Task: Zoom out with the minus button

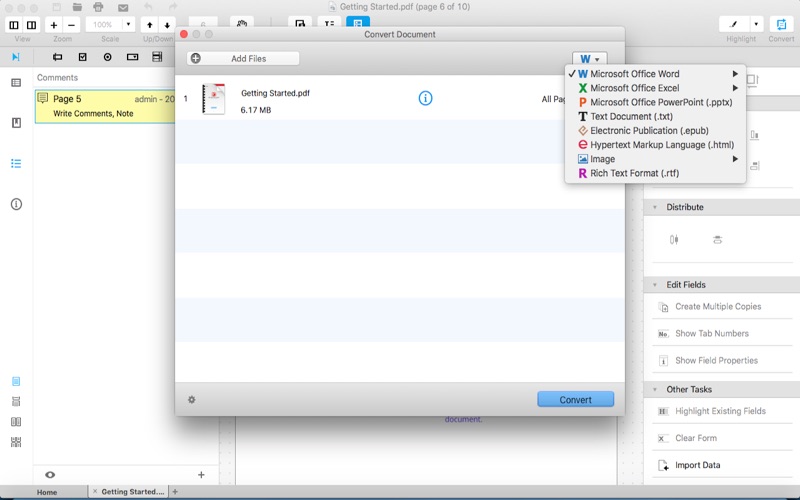Action: point(71,24)
